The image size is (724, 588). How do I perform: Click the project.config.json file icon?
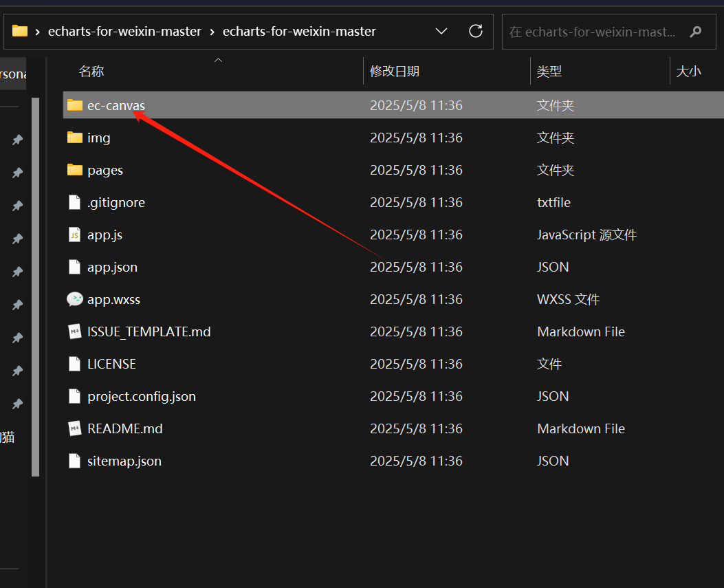point(74,396)
